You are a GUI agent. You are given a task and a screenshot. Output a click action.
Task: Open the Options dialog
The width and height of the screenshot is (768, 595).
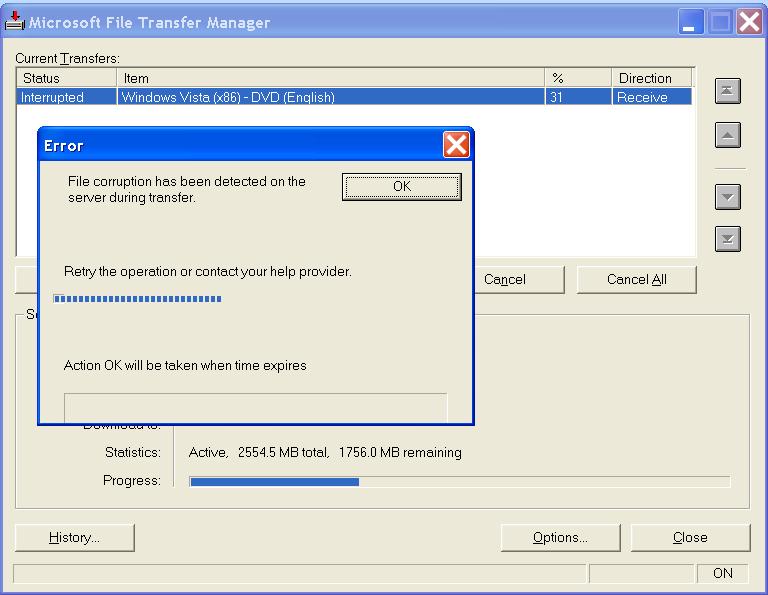click(560, 538)
